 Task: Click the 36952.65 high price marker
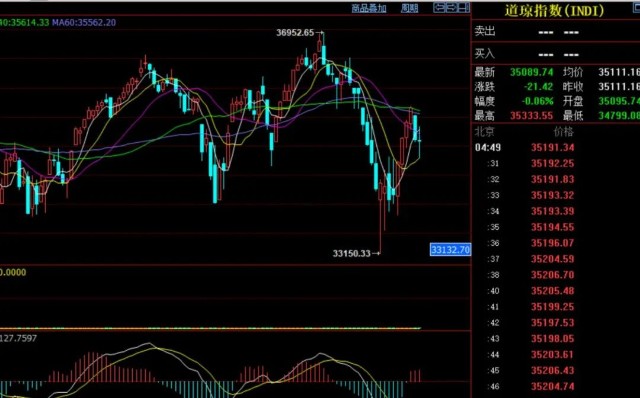295,33
